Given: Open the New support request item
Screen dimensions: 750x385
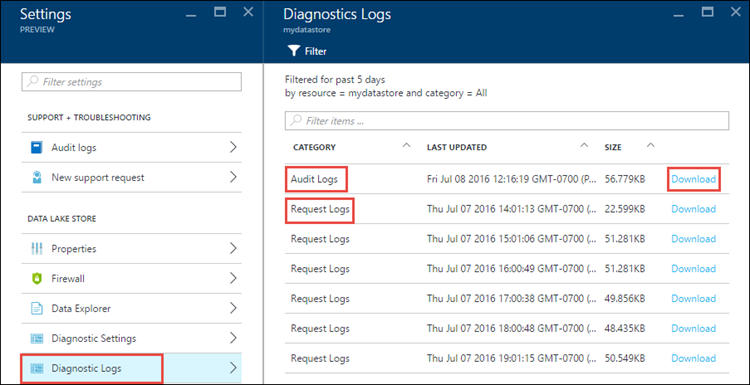Looking at the screenshot, I should coord(132,177).
